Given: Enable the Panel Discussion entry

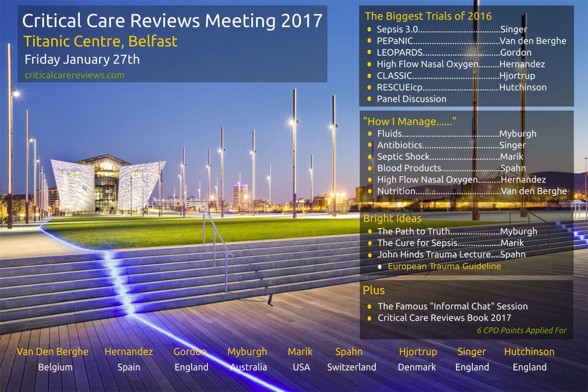Looking at the screenshot, I should tap(412, 98).
